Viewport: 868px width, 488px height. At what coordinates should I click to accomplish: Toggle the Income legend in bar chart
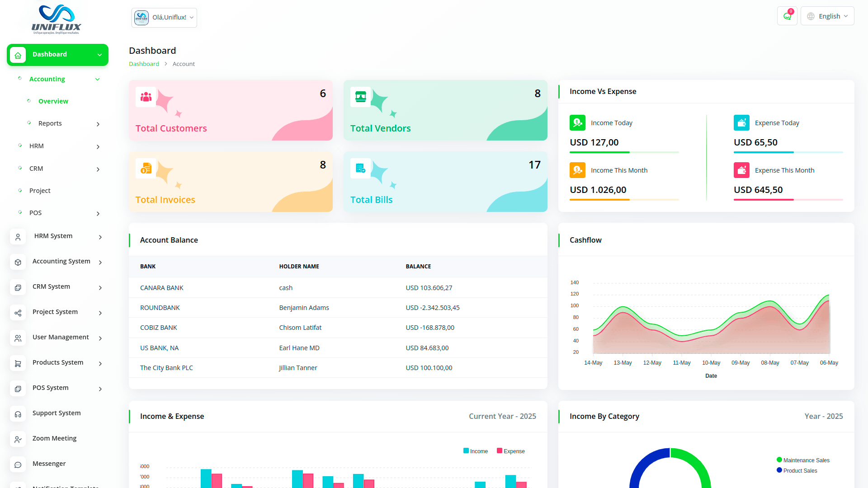point(476,451)
